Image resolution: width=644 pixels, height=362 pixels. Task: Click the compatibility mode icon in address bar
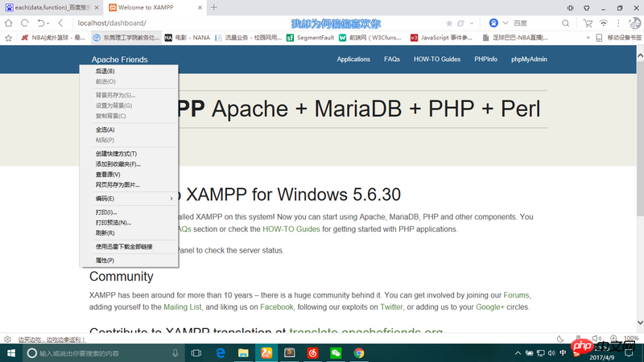[460, 23]
